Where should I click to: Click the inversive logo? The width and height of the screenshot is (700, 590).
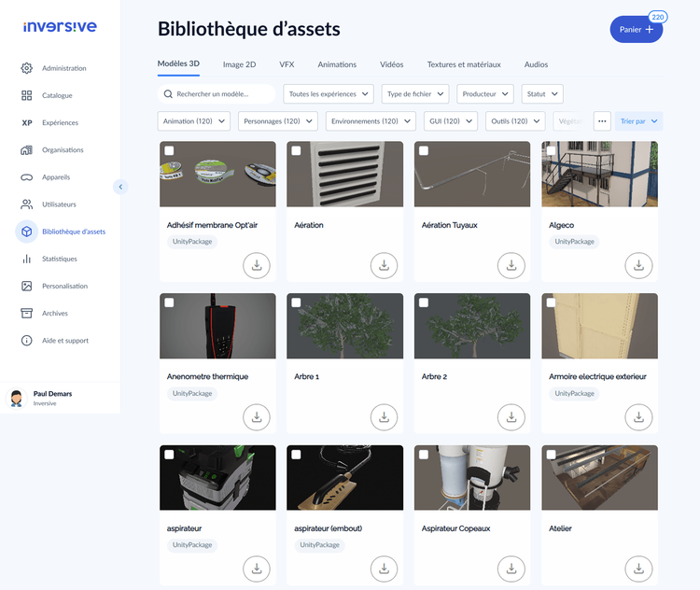click(60, 27)
